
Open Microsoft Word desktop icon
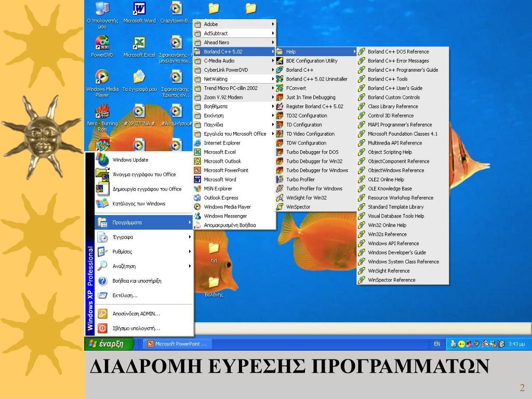pos(139,12)
